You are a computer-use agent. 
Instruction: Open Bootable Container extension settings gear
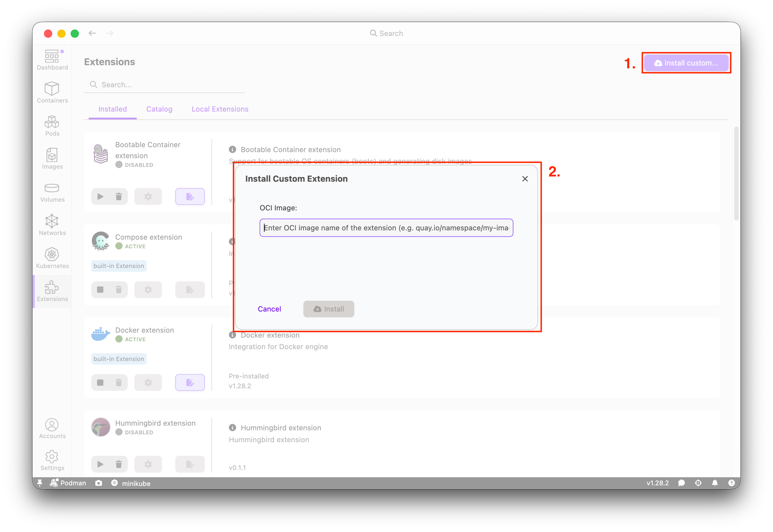point(148,196)
